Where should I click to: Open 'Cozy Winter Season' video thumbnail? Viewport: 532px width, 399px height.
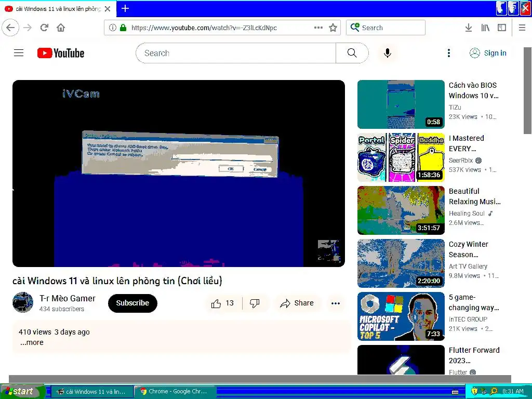pos(401,263)
